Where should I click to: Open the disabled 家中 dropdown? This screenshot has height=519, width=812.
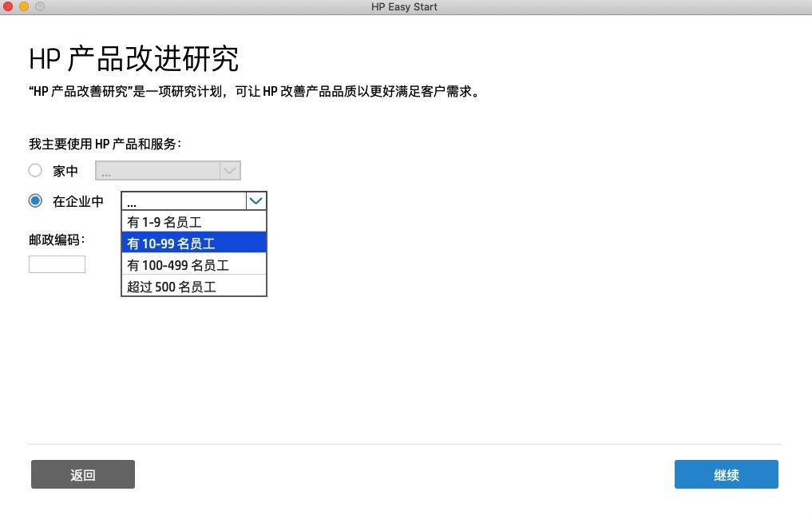[168, 171]
